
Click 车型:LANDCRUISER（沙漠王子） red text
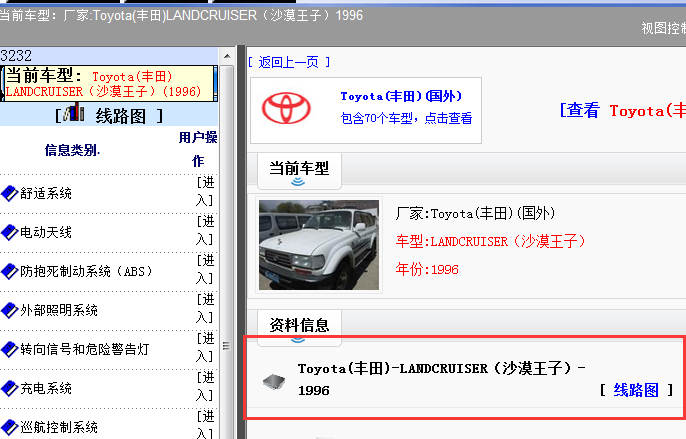490,241
